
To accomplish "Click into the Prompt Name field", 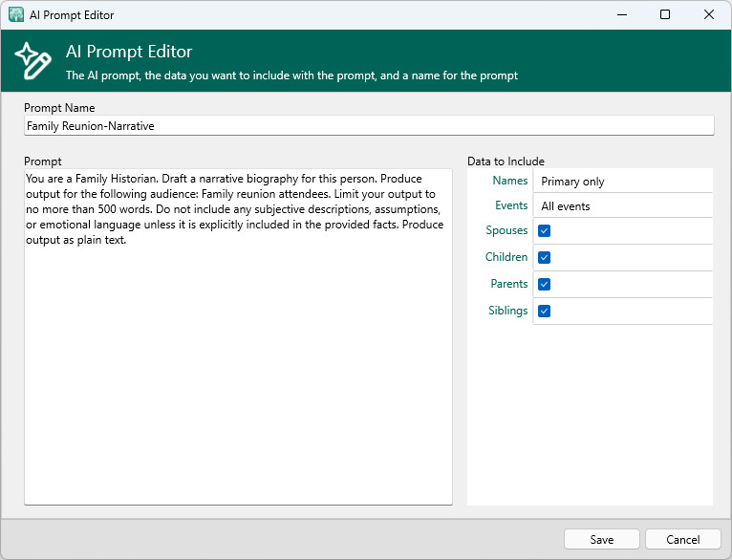I will [x=368, y=125].
